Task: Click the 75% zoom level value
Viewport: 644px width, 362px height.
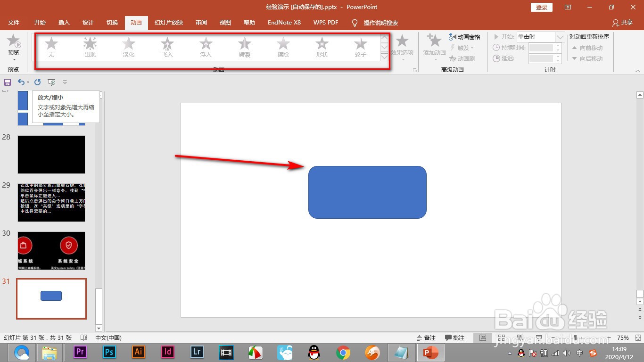Action: click(623, 338)
